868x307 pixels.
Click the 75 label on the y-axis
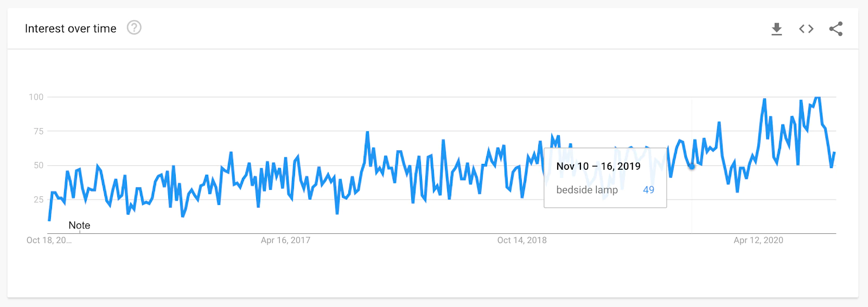[38, 131]
